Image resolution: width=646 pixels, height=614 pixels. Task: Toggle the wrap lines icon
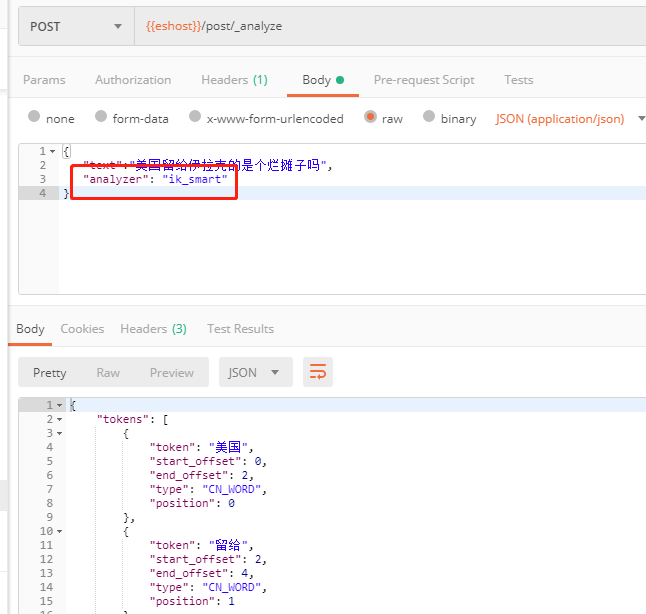(318, 372)
